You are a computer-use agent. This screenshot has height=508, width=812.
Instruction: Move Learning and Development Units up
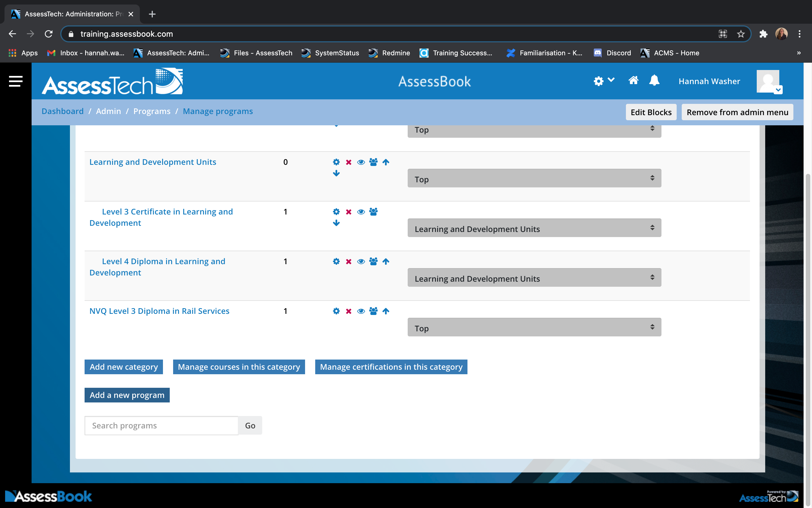pos(386,162)
